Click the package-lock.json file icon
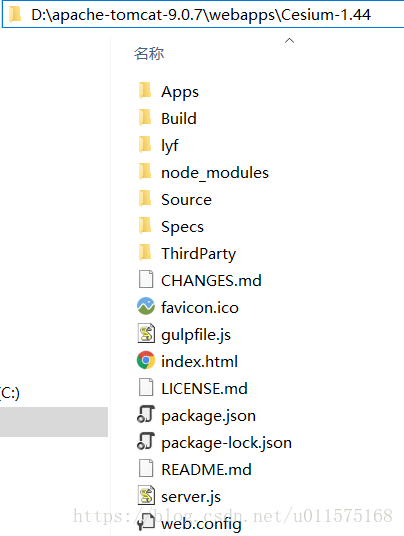This screenshot has height=536, width=404. pos(146,442)
